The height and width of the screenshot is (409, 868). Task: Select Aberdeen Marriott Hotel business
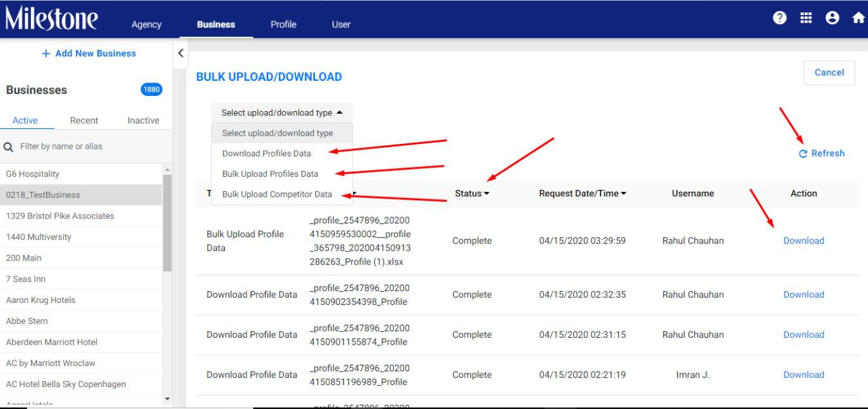(81, 342)
